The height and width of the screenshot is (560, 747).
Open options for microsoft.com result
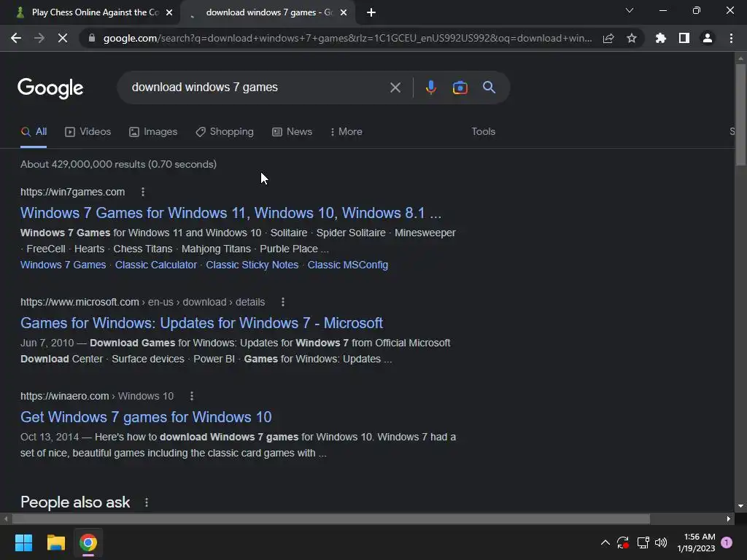click(x=283, y=302)
